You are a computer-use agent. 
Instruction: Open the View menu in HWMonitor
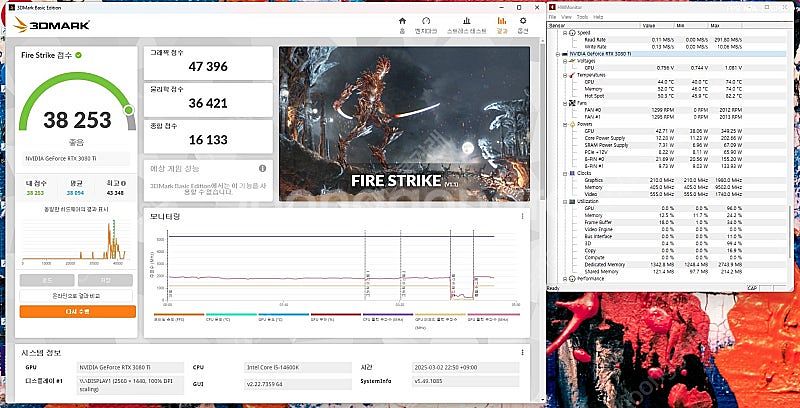tap(567, 17)
